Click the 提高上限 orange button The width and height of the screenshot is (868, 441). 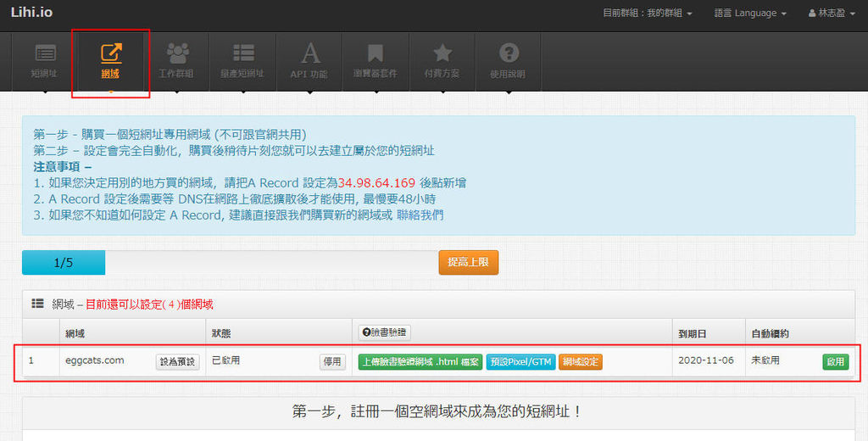(x=468, y=262)
